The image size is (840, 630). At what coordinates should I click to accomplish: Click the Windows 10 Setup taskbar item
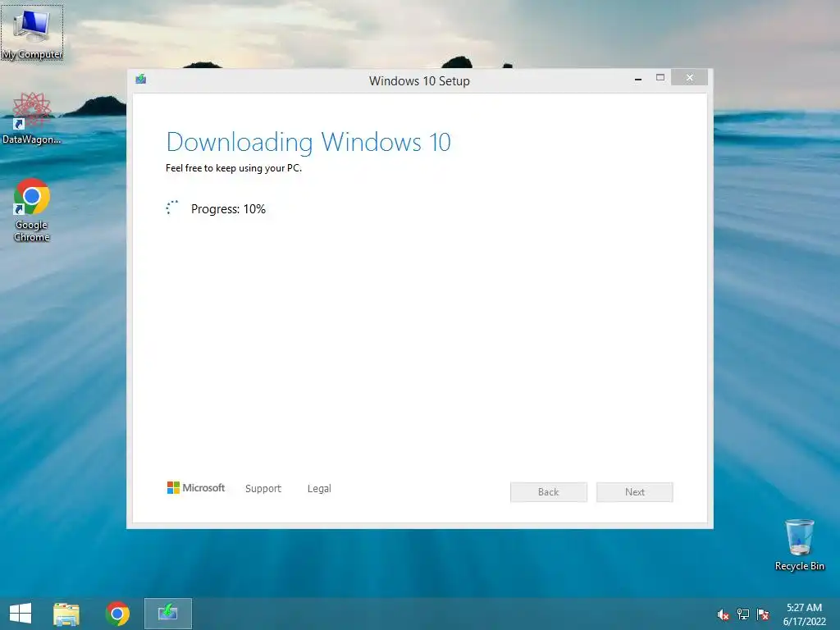[167, 614]
